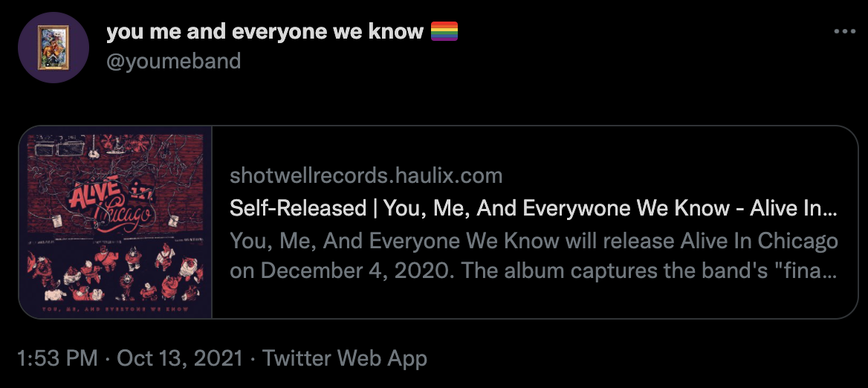Click the framed picture inside the purple avatar circle
Viewport: 868px width, 388px height.
tap(54, 46)
